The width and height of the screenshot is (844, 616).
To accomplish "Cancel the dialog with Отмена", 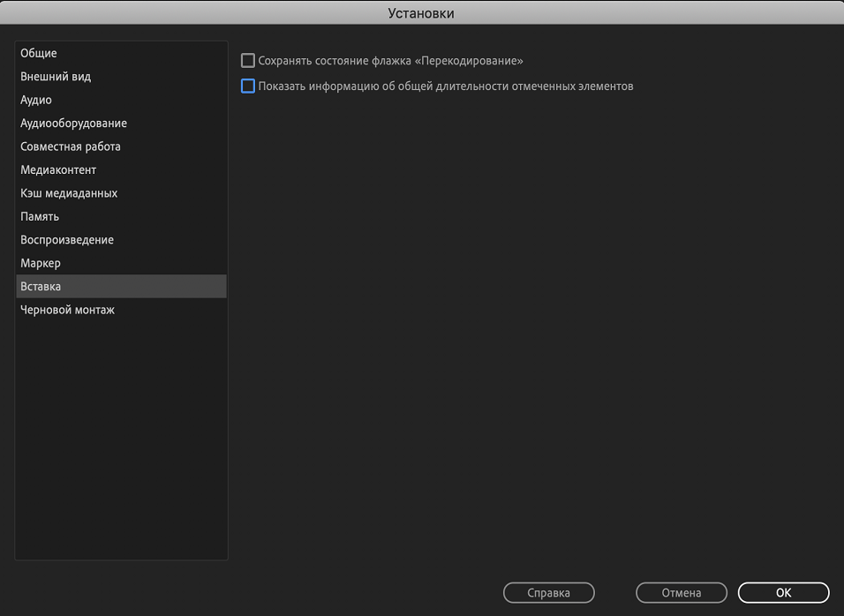I will coord(681,593).
